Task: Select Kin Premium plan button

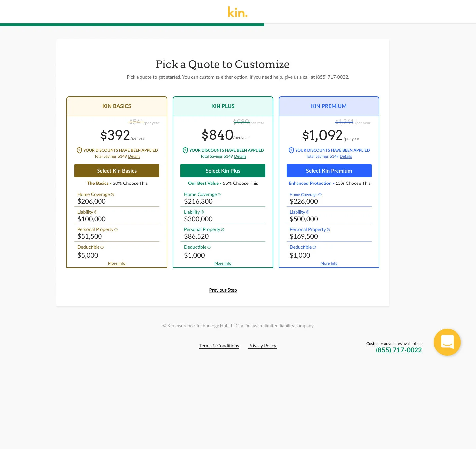Action: coord(329,171)
